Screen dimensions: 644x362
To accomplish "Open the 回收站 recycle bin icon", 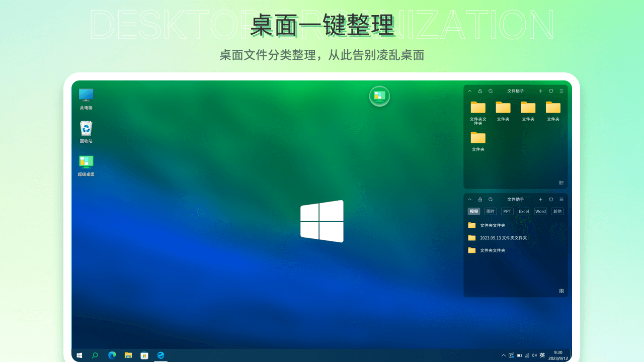I will (x=86, y=132).
